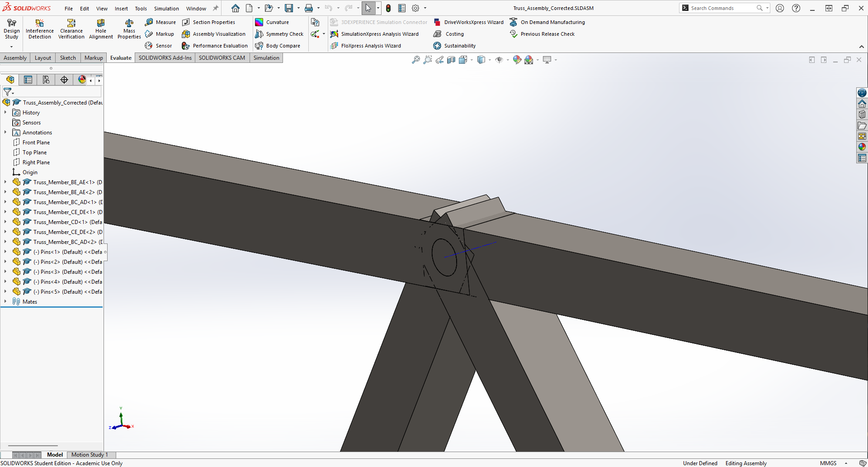
Task: Switch to FeatureManager design tree tab
Action: 10,80
